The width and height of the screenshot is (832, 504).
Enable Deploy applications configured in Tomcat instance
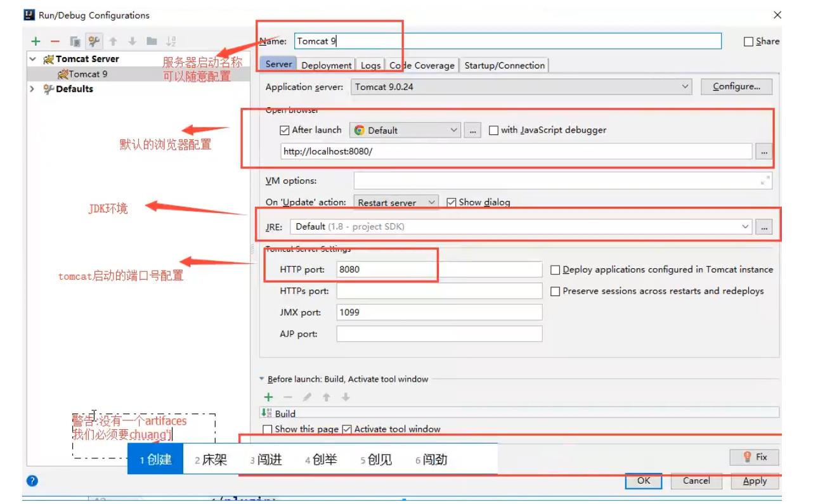pos(556,270)
